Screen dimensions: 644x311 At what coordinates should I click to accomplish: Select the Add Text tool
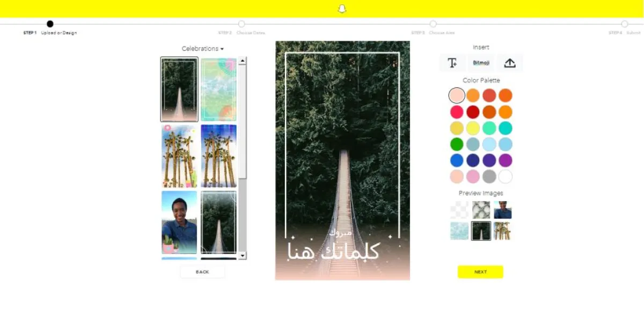(452, 63)
